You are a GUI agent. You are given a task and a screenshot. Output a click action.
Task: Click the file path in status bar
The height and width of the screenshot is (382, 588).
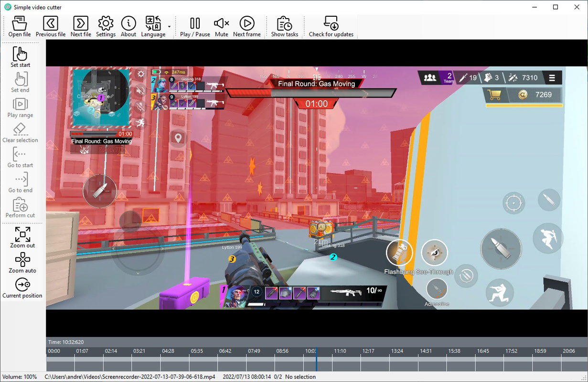coord(130,377)
